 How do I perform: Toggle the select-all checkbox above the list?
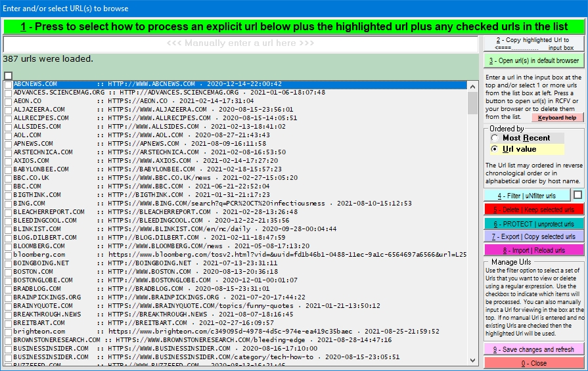coord(9,76)
